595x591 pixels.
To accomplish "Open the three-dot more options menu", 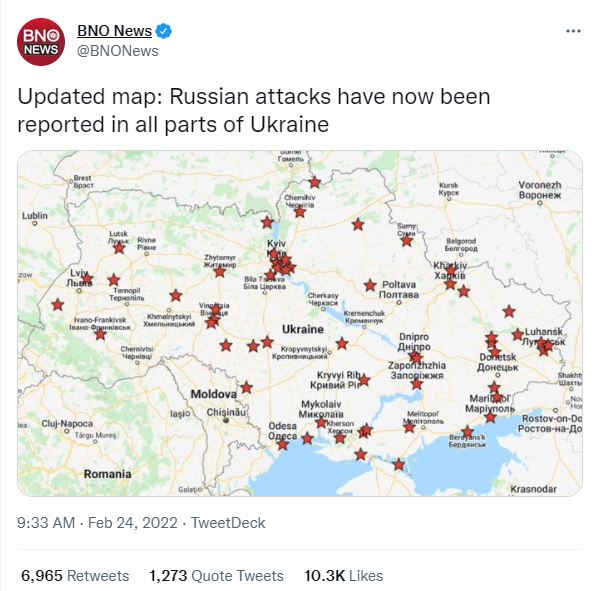I will click(573, 31).
